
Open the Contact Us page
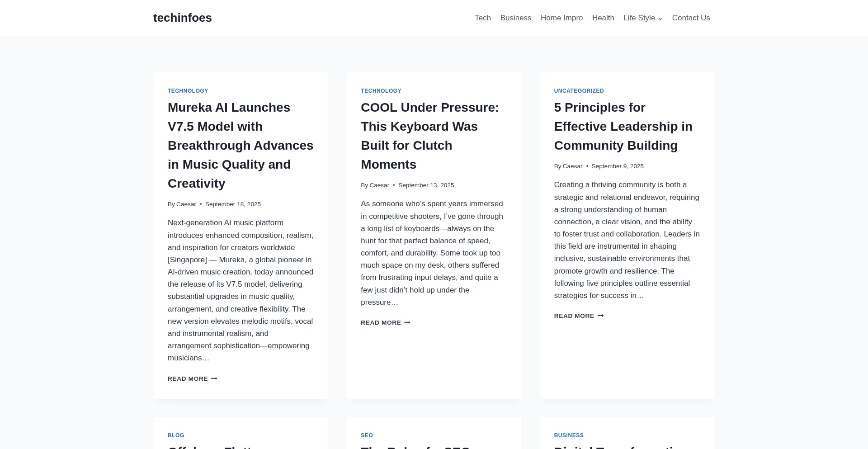690,18
